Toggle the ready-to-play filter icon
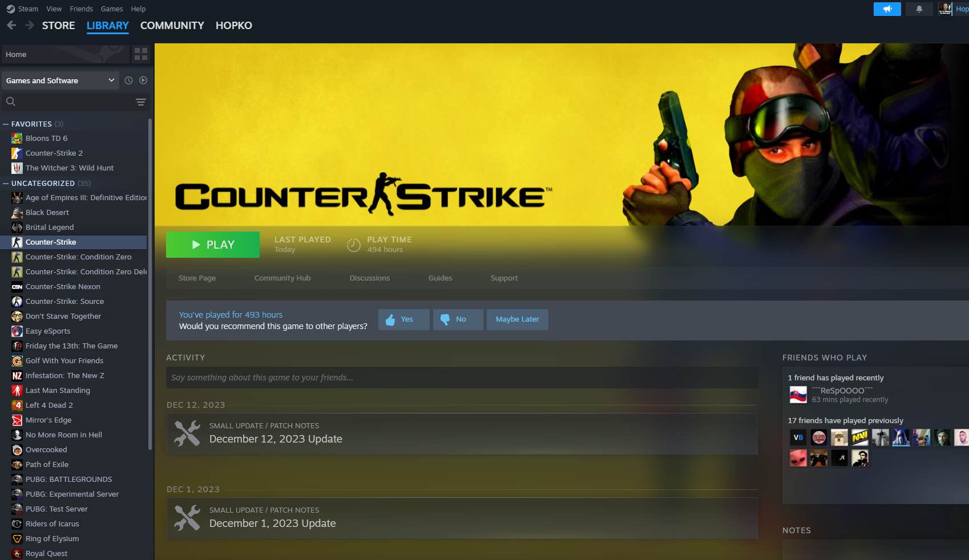The height and width of the screenshot is (560, 969). click(x=143, y=80)
